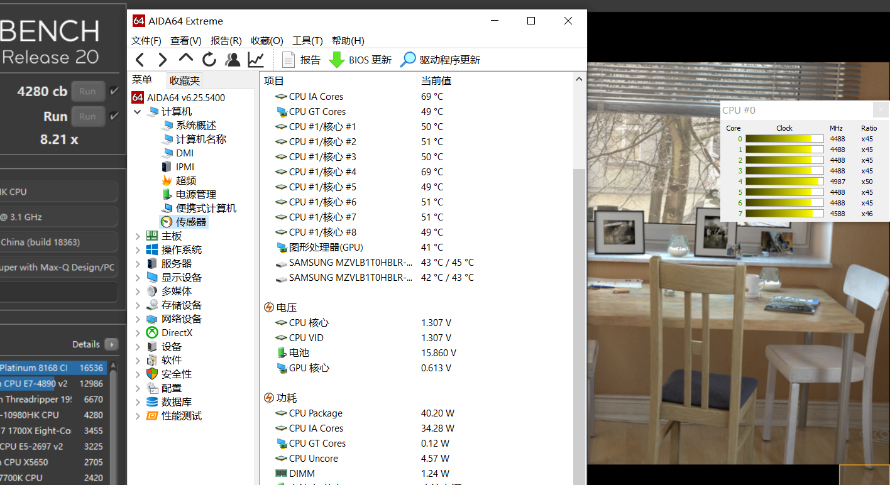This screenshot has height=485, width=890.
Task: Expand the 网络设备 tree node
Action: pyautogui.click(x=137, y=319)
